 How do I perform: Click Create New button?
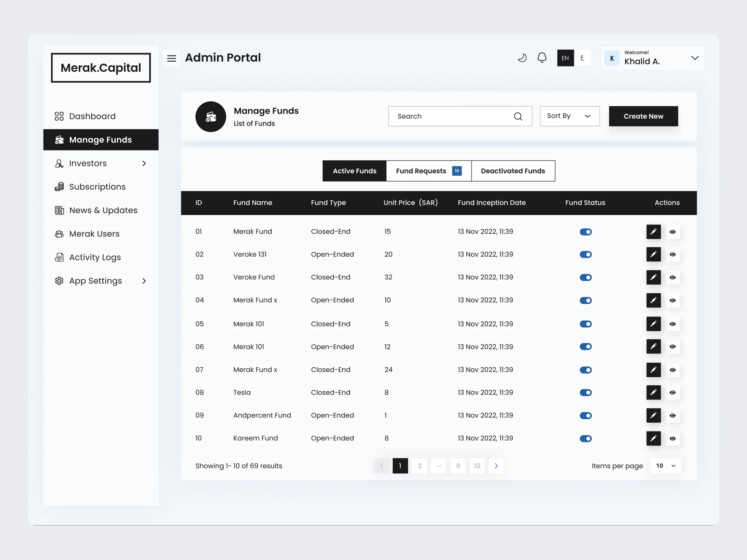pyautogui.click(x=643, y=116)
